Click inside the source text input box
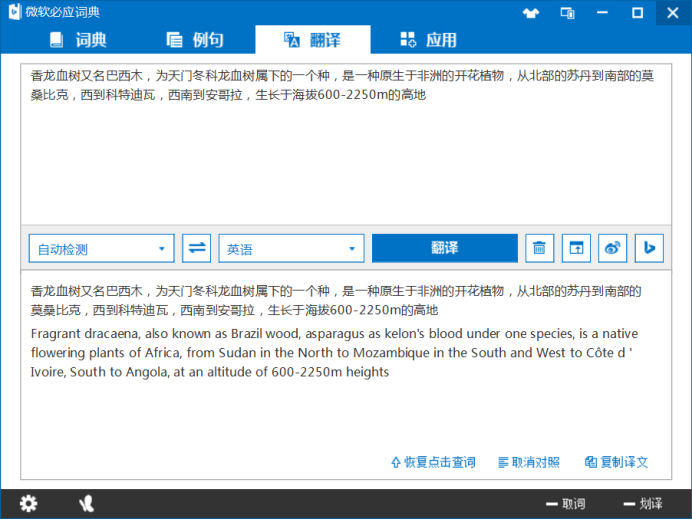Screen dimensions: 692x520 (x=346, y=144)
